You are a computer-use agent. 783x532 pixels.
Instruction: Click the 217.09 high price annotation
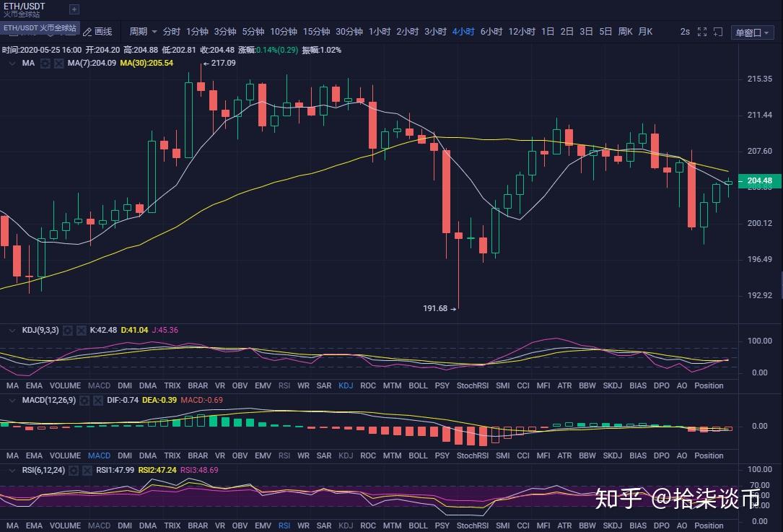[x=219, y=64]
